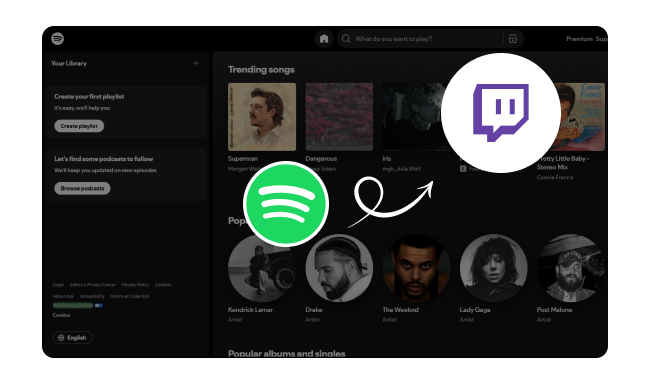Open the About Ads link
650x384 pixels.
pyautogui.click(x=63, y=296)
